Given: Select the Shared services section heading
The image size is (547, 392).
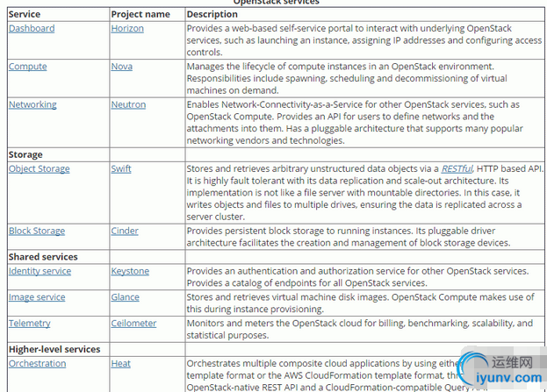Looking at the screenshot, I should tap(43, 257).
